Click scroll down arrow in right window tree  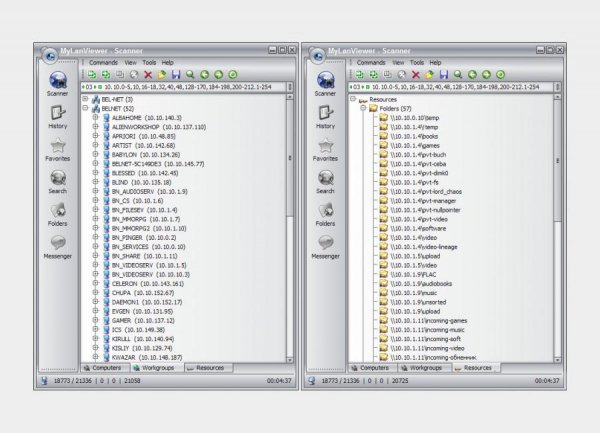coord(557,360)
